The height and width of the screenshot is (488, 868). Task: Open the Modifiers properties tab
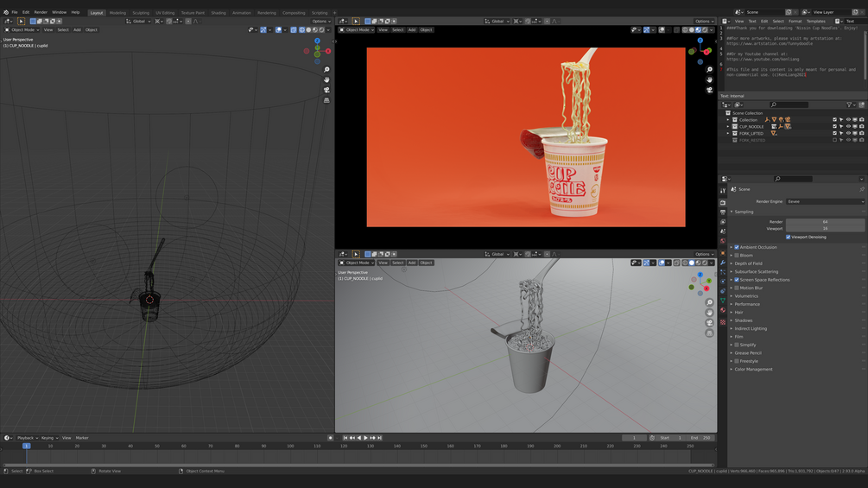722,263
